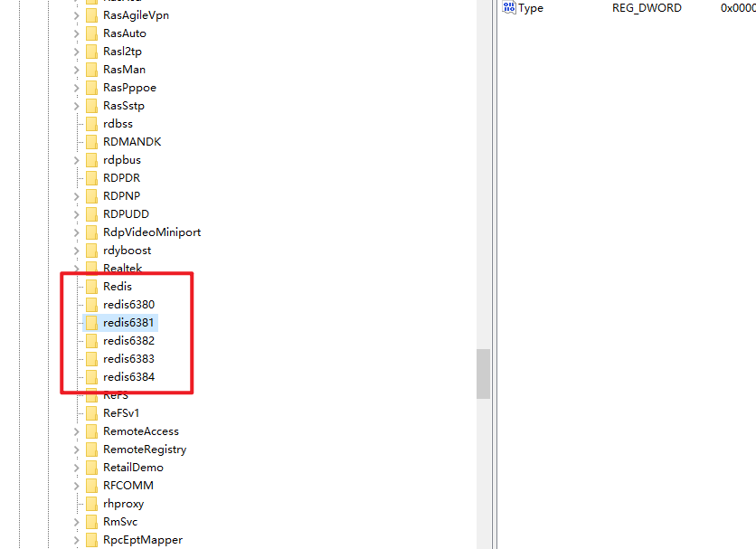Select the RetailDemo key label

(x=133, y=468)
